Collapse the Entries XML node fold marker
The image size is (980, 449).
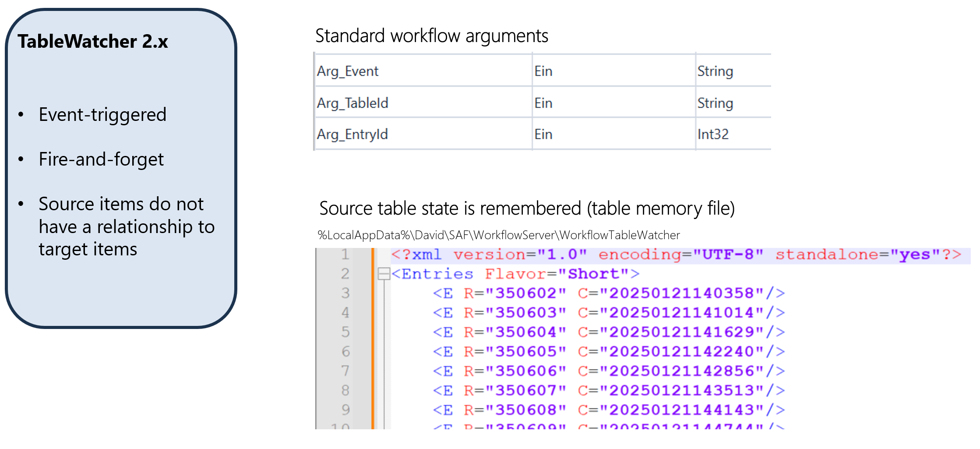pos(384,274)
